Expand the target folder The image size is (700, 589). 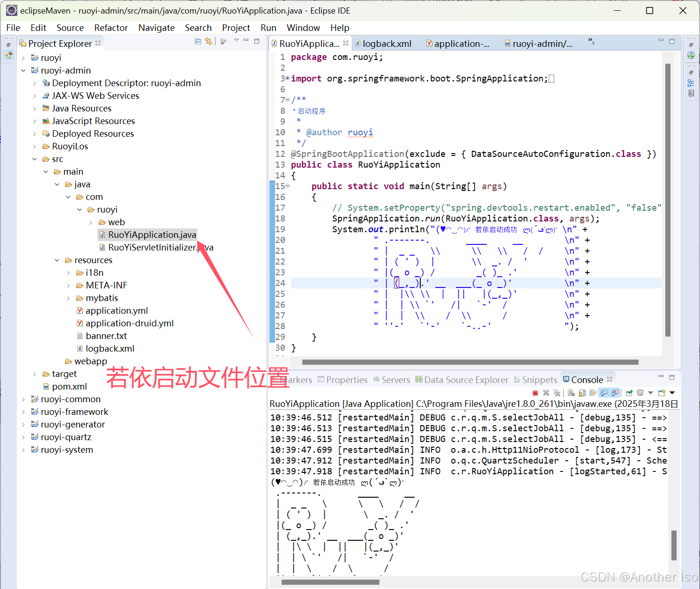[35, 374]
